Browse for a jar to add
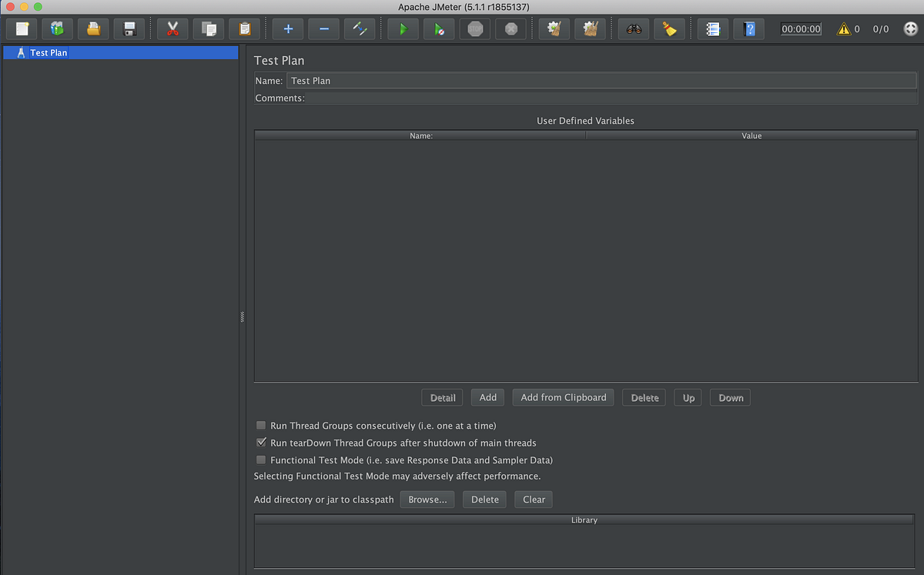 pyautogui.click(x=427, y=499)
